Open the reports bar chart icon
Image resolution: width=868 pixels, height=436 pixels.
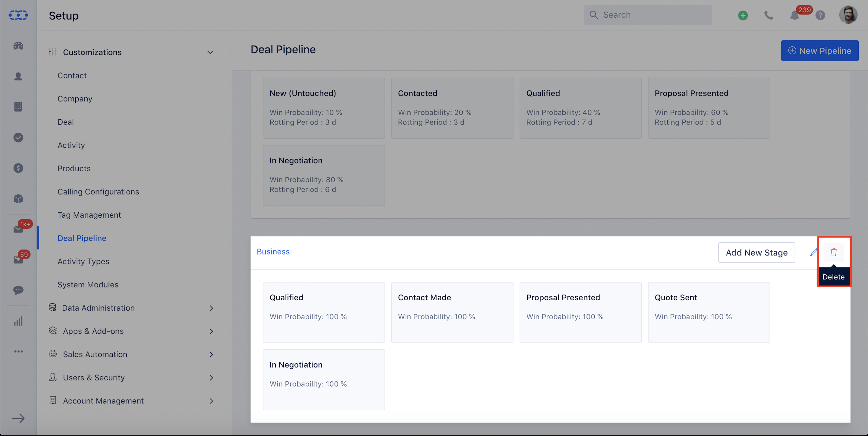18,321
